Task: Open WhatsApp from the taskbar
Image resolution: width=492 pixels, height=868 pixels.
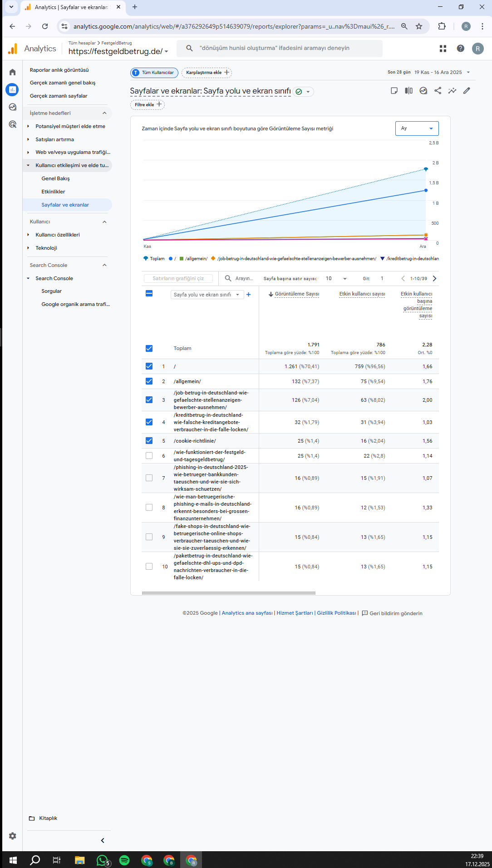Action: pyautogui.click(x=103, y=860)
